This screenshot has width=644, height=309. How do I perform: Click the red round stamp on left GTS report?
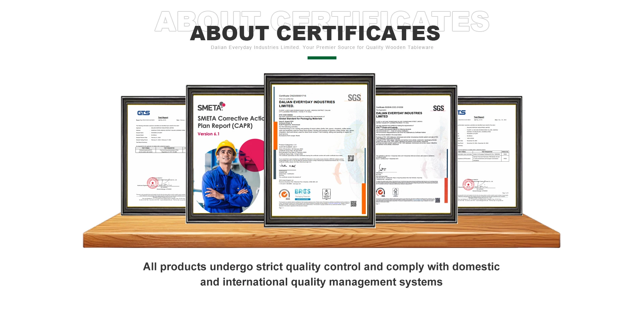[153, 183]
